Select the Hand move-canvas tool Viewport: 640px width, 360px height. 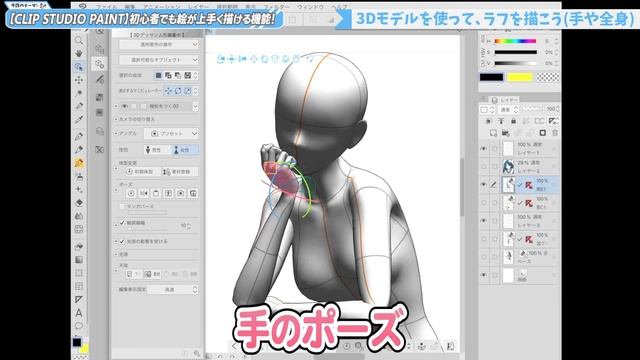tap(79, 53)
